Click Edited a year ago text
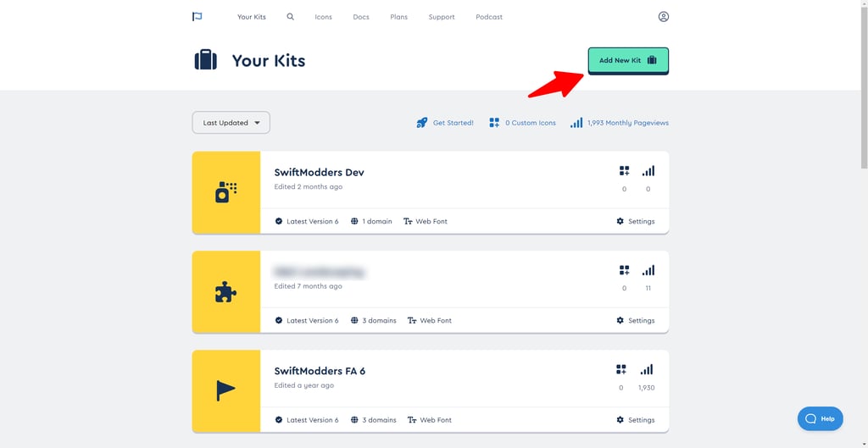The width and height of the screenshot is (868, 448). coord(304,385)
